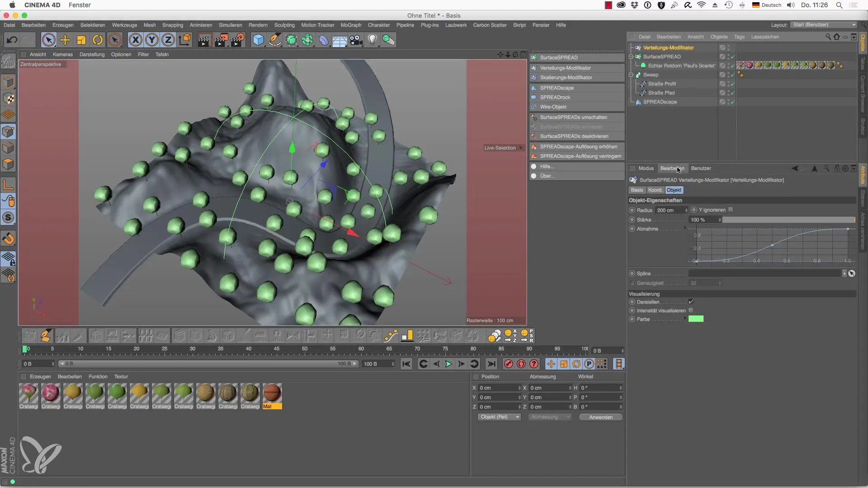Open the green Farbe color swatch
Viewport: 868px width, 488px height.
696,319
